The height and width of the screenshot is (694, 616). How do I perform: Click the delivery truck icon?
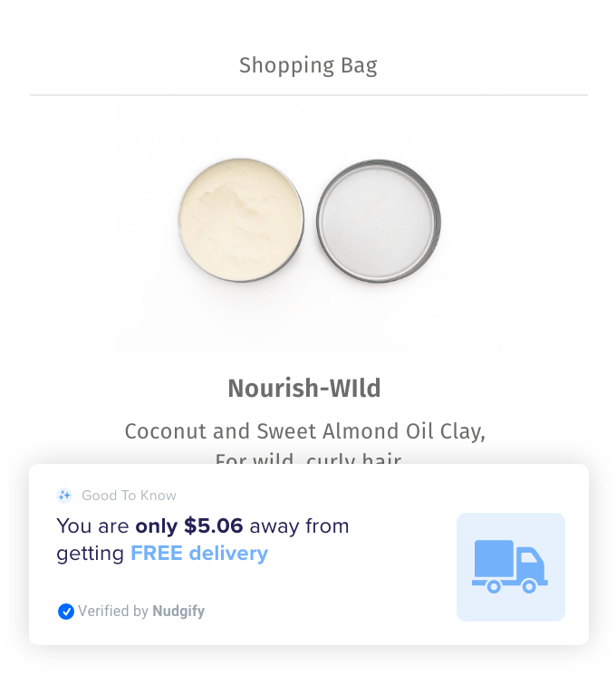click(510, 566)
